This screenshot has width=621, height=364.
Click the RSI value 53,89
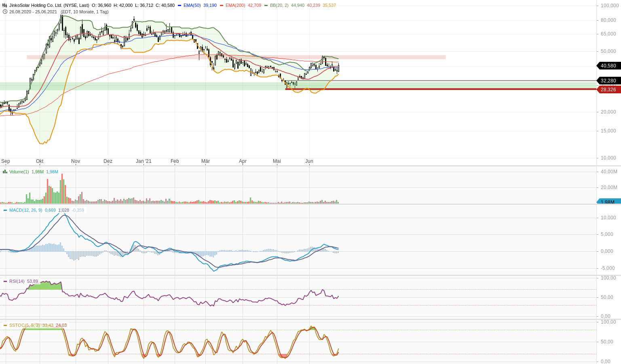(x=33, y=281)
